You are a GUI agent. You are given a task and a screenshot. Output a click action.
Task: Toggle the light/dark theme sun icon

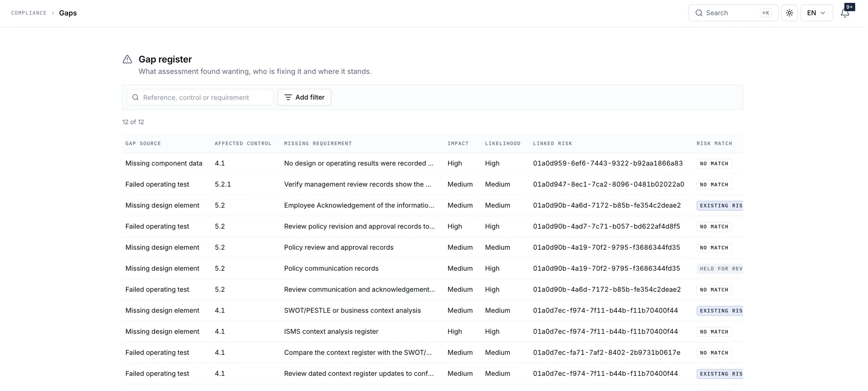789,13
